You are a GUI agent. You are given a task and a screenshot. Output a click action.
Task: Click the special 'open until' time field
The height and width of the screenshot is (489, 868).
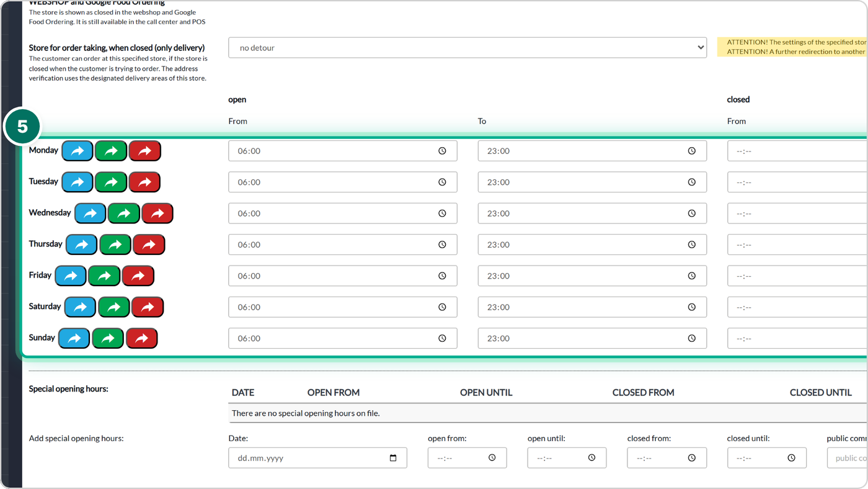[x=567, y=458]
